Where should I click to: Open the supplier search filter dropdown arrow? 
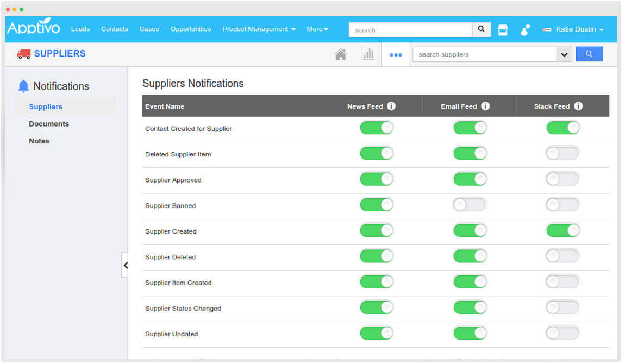565,54
